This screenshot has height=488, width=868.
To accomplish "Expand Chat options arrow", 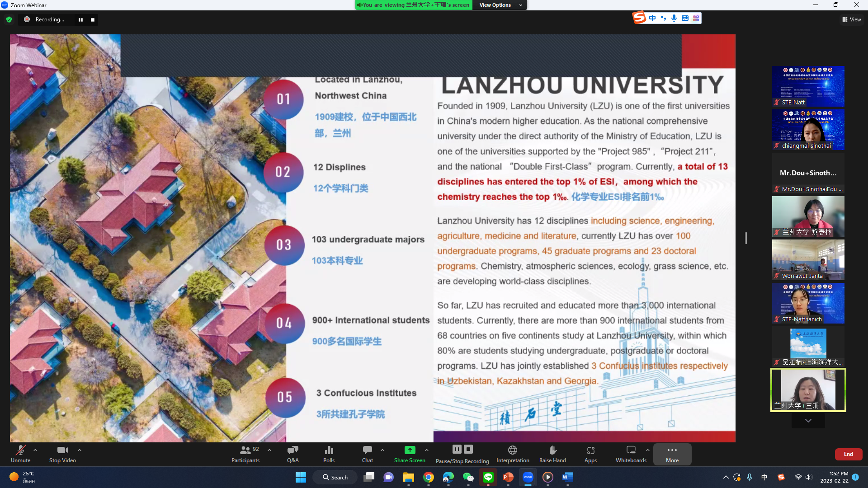I will (382, 450).
